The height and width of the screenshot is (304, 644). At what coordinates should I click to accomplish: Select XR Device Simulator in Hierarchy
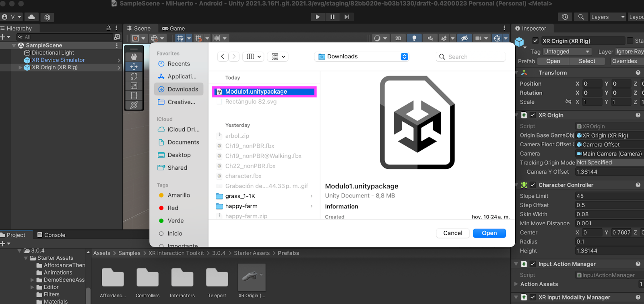(58, 60)
